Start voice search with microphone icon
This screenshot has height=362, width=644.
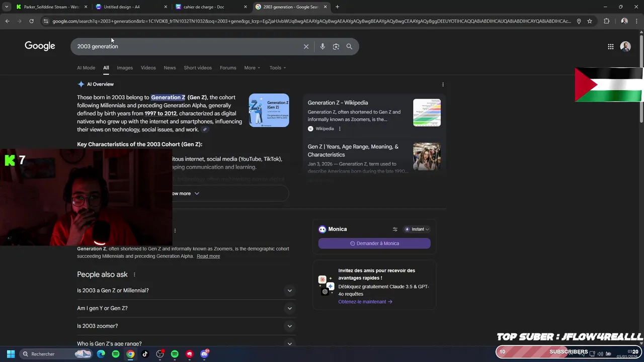coord(323,46)
